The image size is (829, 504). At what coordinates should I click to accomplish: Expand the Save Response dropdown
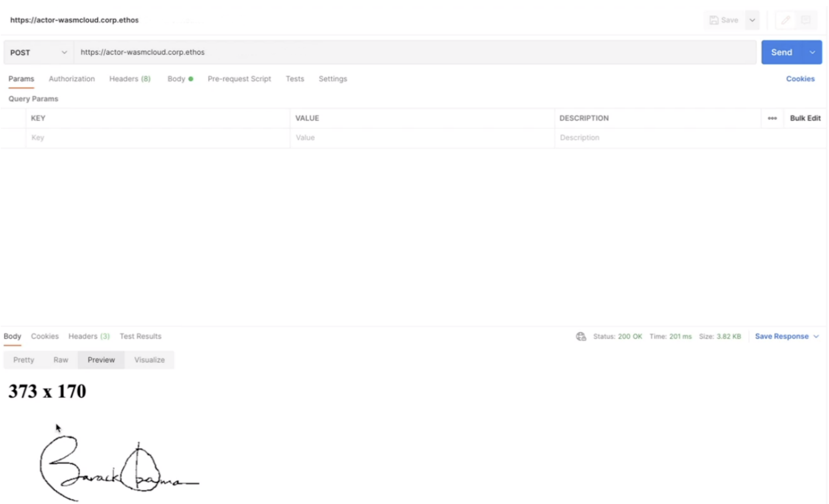(x=816, y=336)
